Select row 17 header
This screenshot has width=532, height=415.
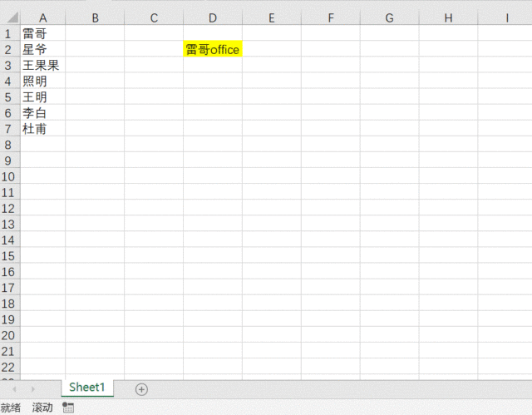tap(10, 288)
